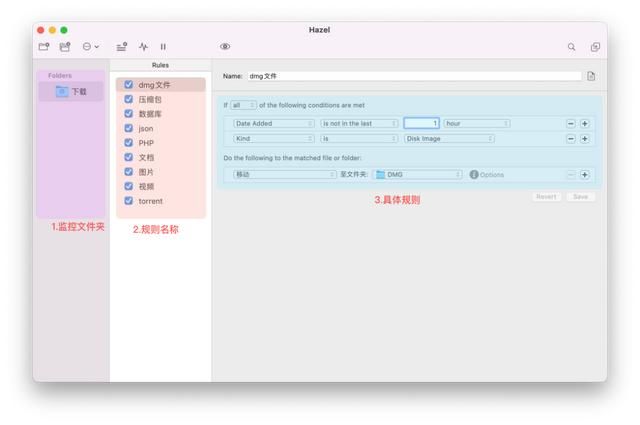Toggle the PHP rule checkbox

point(129,142)
